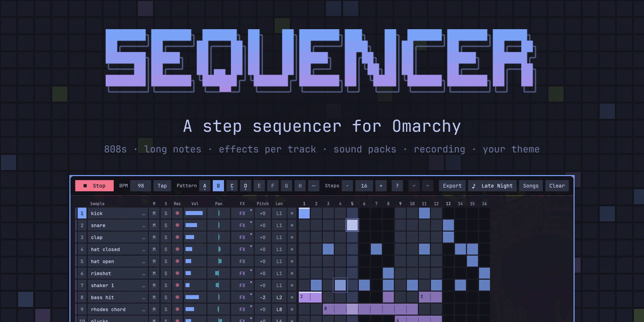Show more patterns with the … button
Screen dimensions: 644x322
point(313,186)
